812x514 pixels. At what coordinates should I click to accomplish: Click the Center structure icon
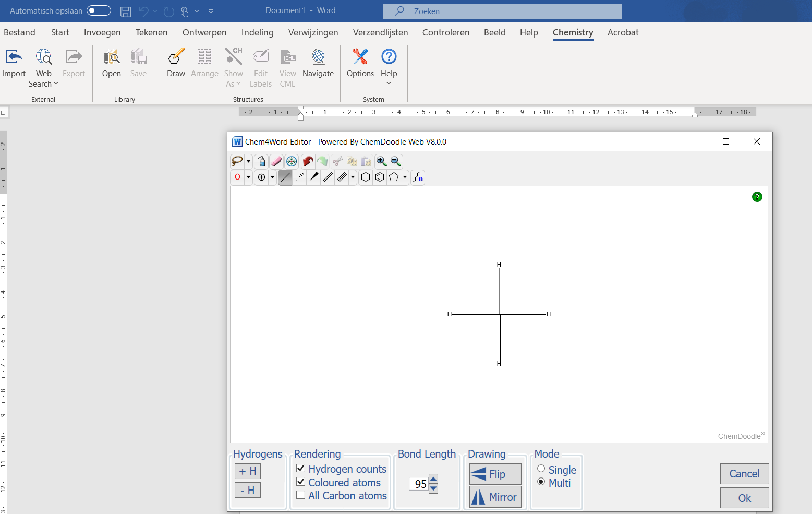point(292,161)
